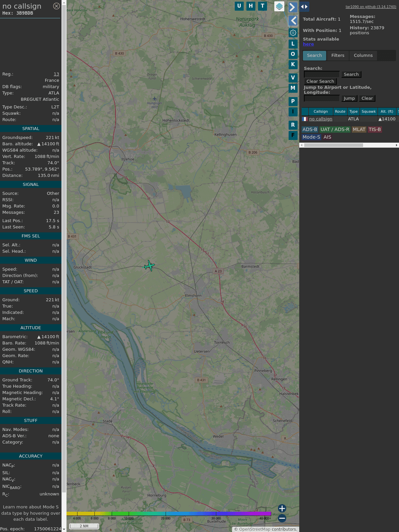Click left-panel scrollbar down arrow

[x=64, y=529]
